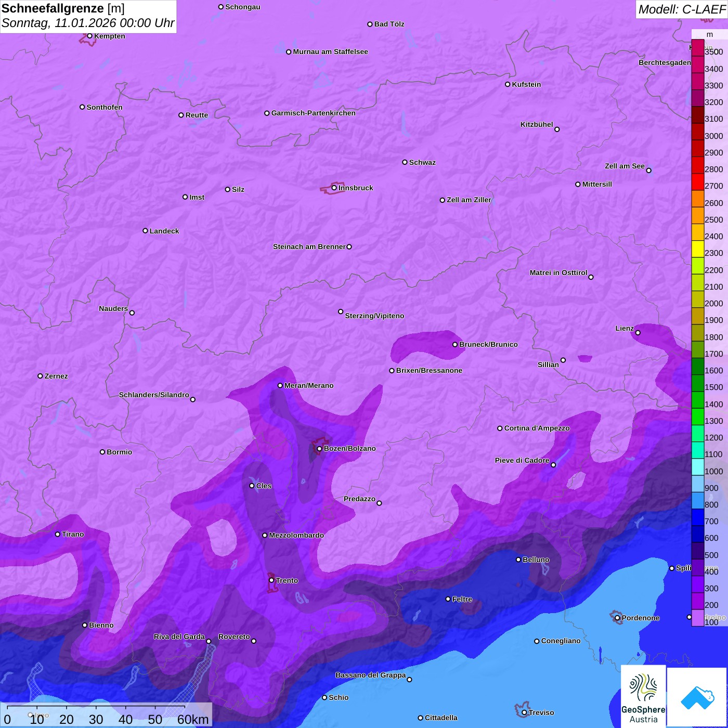The width and height of the screenshot is (728, 728).
Task: Click the Mittersill label
Action: coord(597,184)
